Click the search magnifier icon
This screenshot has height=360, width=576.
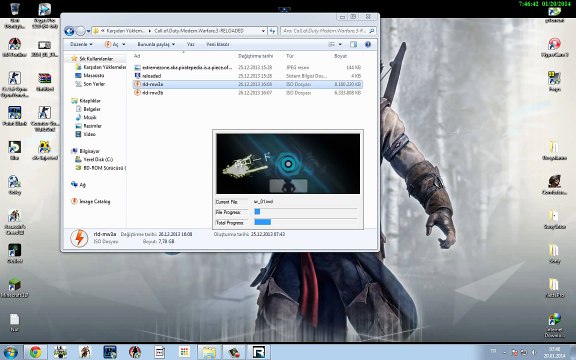tap(372, 31)
